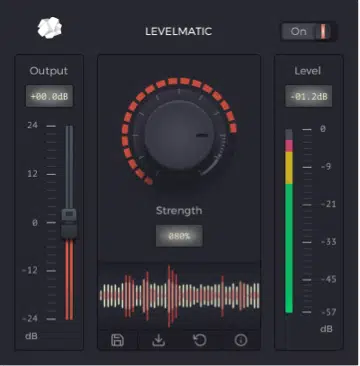Click the green section of Level meter
Screen dimensions: 360x366
click(289, 248)
